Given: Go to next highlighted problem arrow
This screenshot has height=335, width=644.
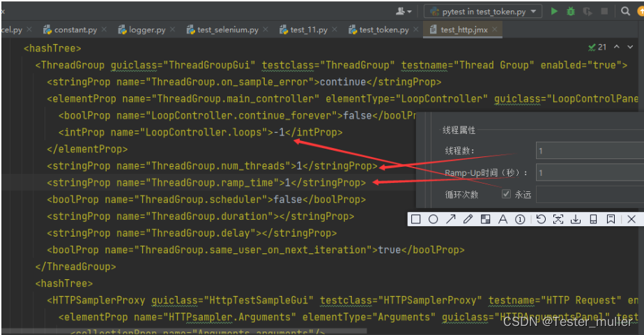Looking at the screenshot, I should coord(630,47).
